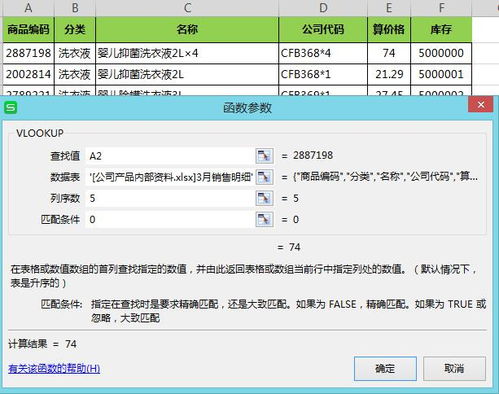The image size is (499, 394).
Task: Confirm the function with the 确定 button
Action: coord(385,368)
